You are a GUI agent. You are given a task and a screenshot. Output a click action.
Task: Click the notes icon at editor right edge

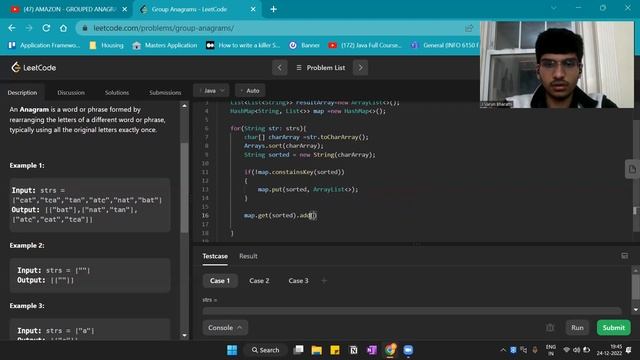(x=632, y=169)
